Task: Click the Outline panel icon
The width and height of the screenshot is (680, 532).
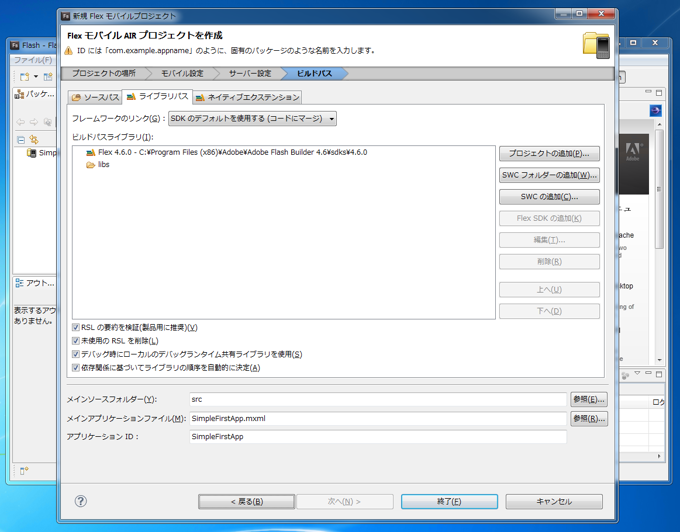Action: click(19, 283)
